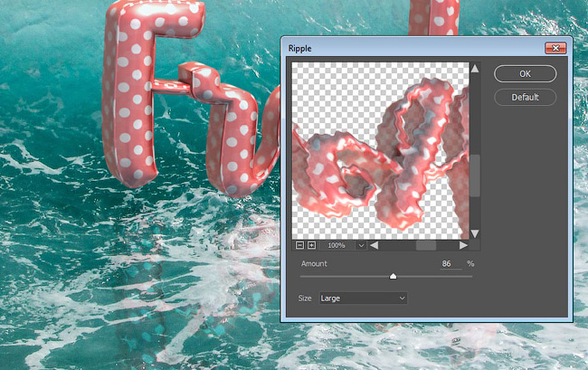Open the preview zoom percentage dropdown

361,245
